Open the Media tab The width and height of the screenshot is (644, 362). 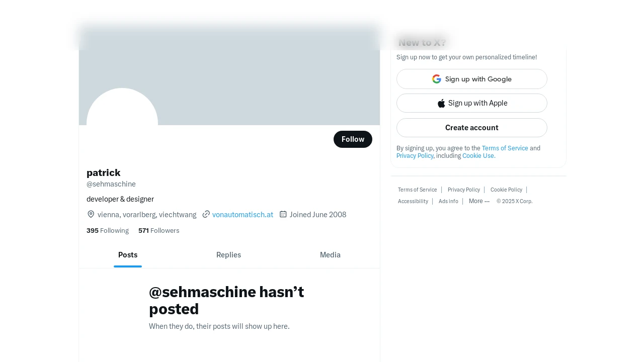point(330,255)
